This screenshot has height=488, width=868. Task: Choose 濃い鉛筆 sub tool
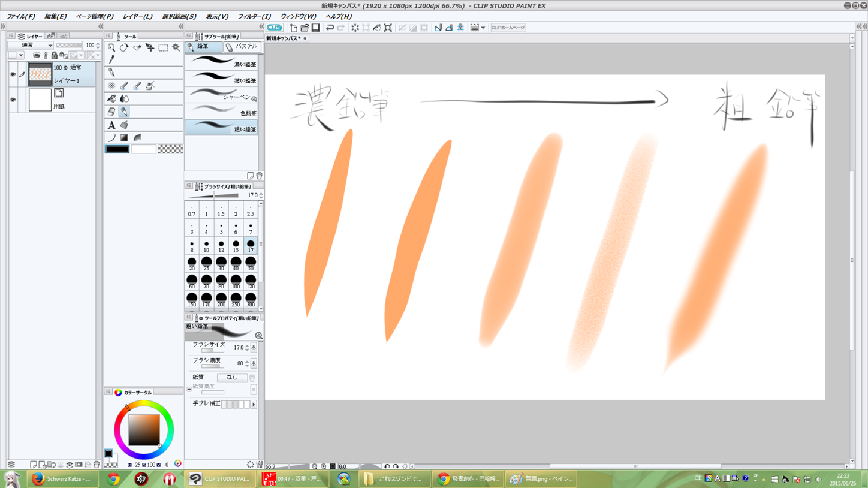click(x=221, y=62)
